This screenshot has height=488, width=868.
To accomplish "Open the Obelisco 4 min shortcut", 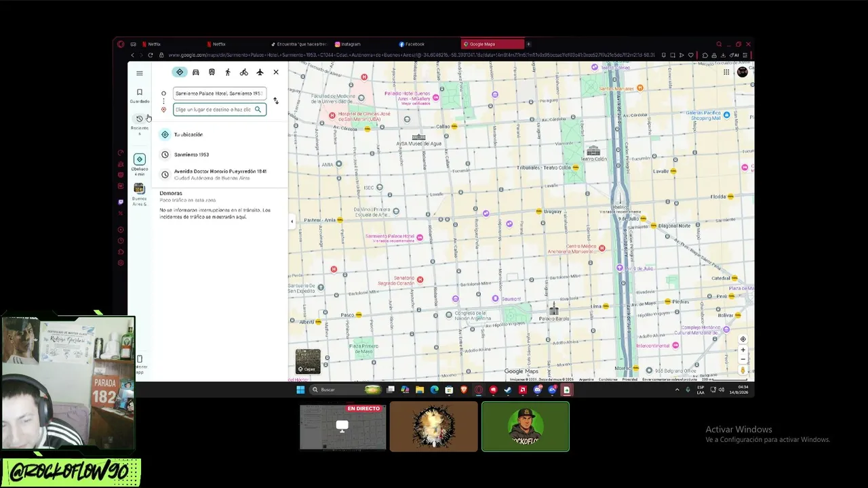I will [x=140, y=164].
